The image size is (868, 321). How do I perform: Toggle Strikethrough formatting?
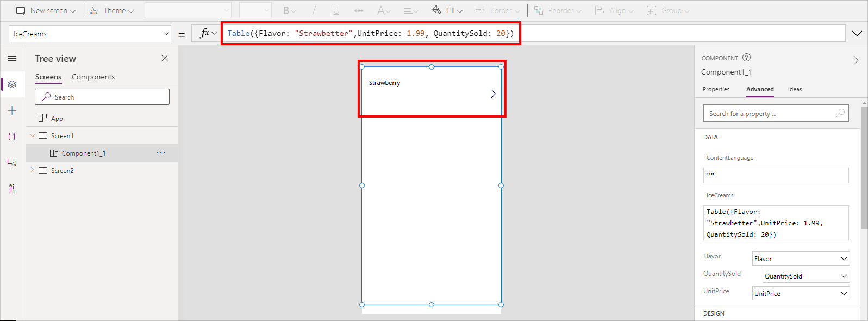[x=359, y=10]
